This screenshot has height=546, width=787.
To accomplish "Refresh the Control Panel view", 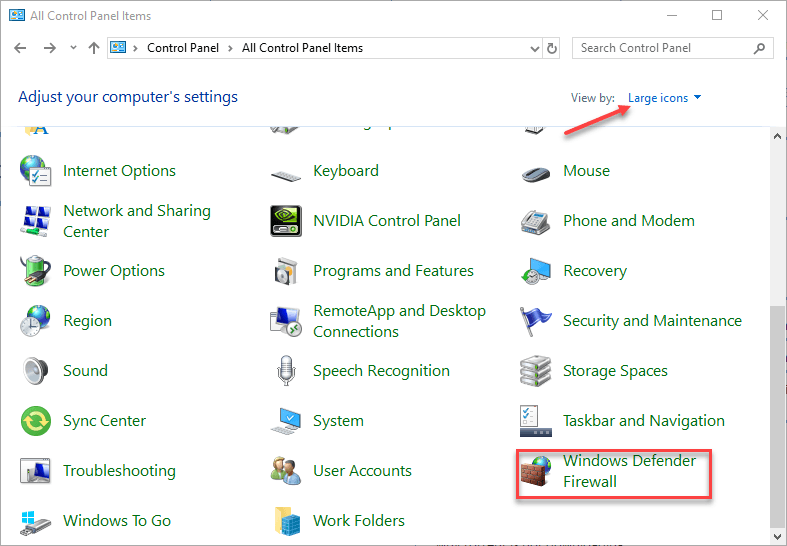I will (x=552, y=48).
